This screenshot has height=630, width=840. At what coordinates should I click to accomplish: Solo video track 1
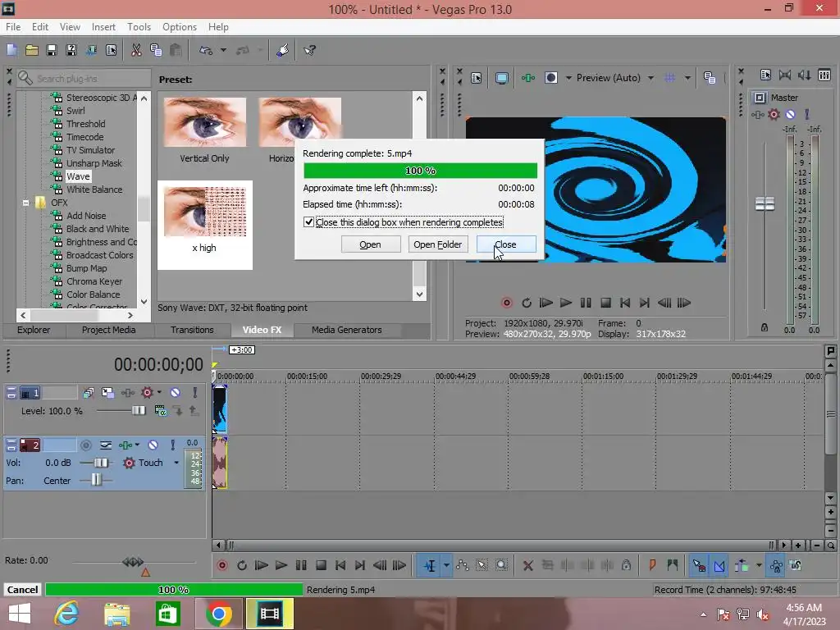[195, 393]
